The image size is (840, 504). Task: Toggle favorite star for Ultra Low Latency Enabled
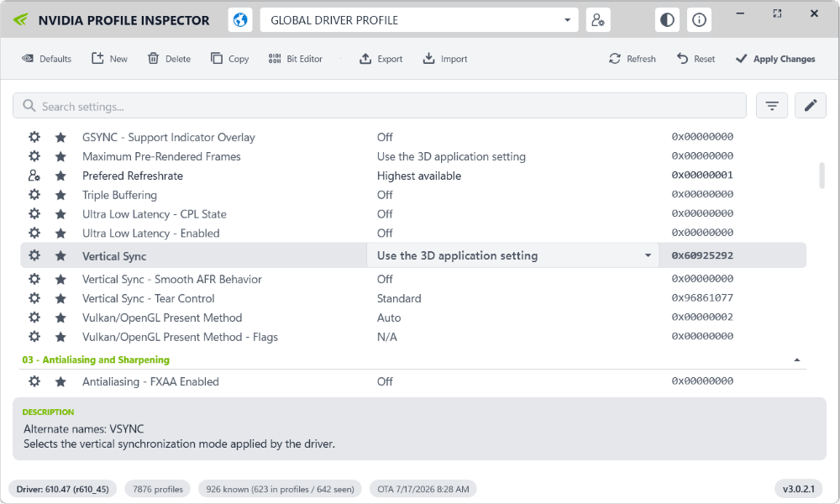coord(60,234)
